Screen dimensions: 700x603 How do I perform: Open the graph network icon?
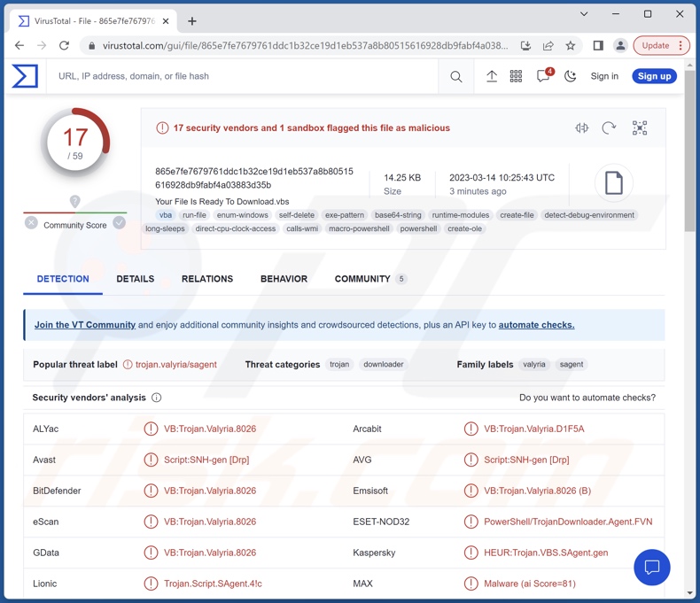[x=639, y=128]
